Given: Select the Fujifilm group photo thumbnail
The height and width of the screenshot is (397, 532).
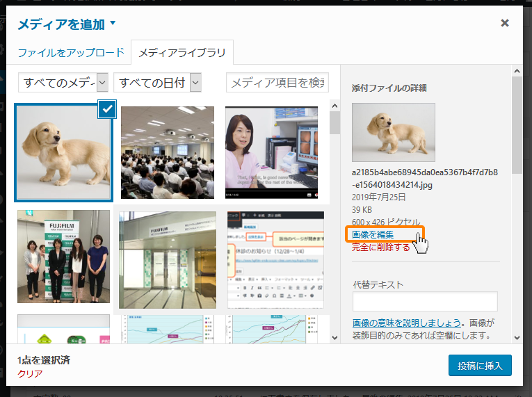Looking at the screenshot, I should coord(63,257).
